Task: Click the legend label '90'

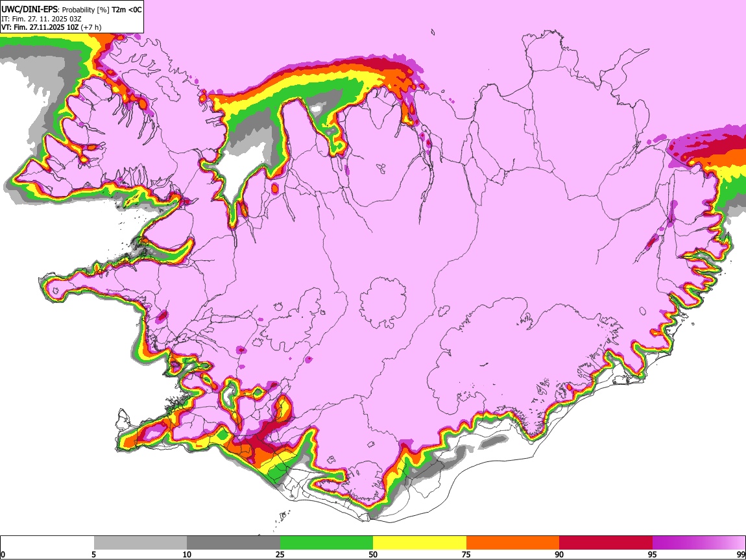Action: coord(559,555)
